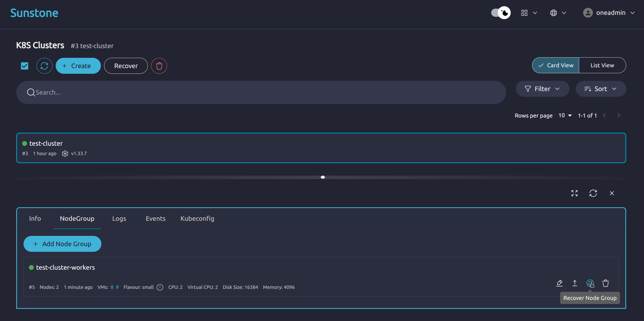Click the CPU: 2 label in node group row
Image resolution: width=644 pixels, height=321 pixels.
coord(175,287)
